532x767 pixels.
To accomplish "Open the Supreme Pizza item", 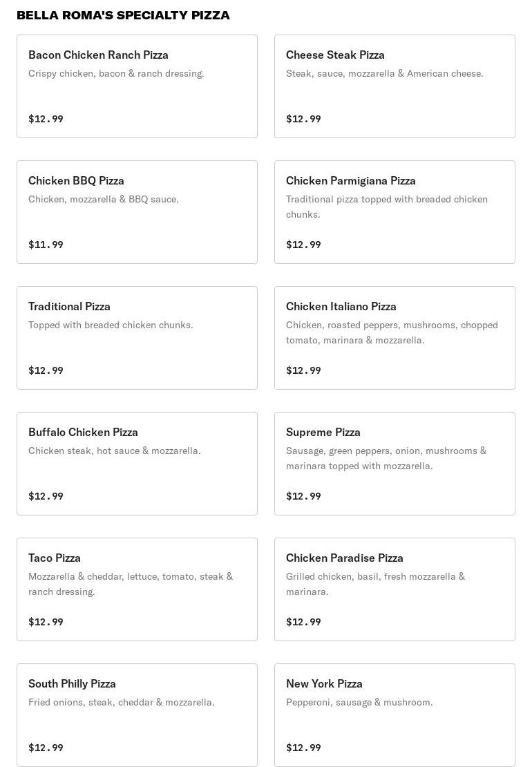I will (x=395, y=464).
